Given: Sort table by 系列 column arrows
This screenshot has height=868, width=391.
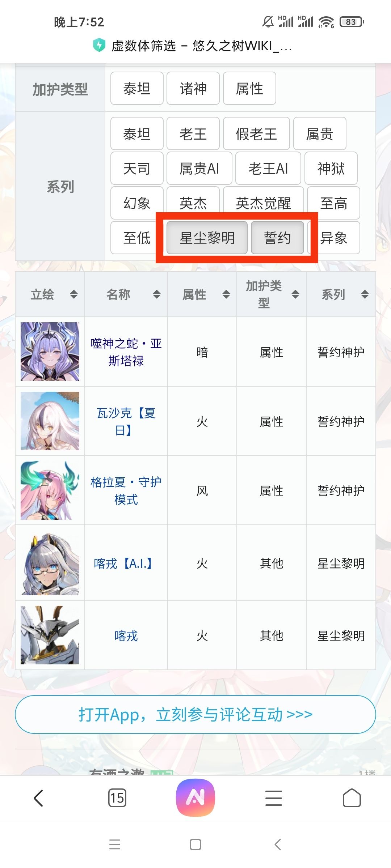Looking at the screenshot, I should (365, 294).
